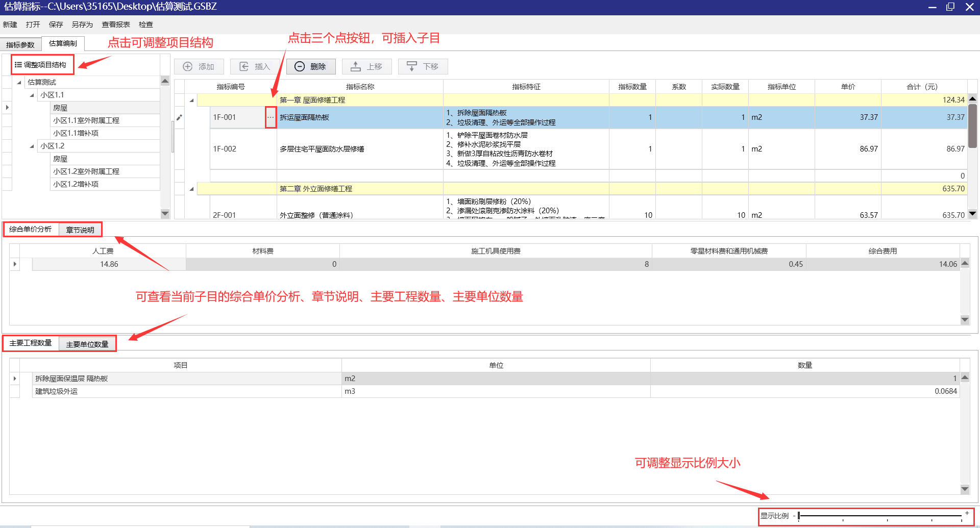Click the unit price 86.97 for 1F-002
Viewport: 980px width, 528px height.
848,149
